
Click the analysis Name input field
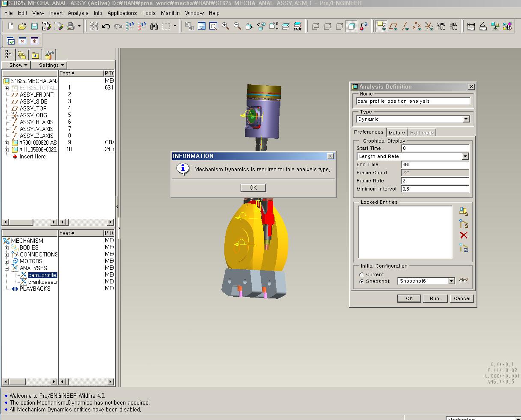[413, 101]
